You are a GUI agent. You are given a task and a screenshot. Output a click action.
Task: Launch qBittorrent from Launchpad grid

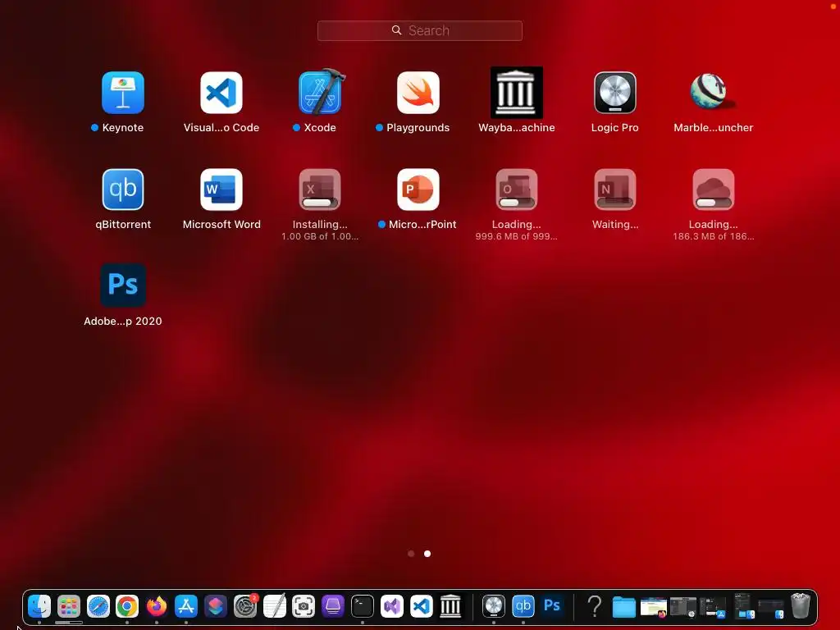pos(123,189)
